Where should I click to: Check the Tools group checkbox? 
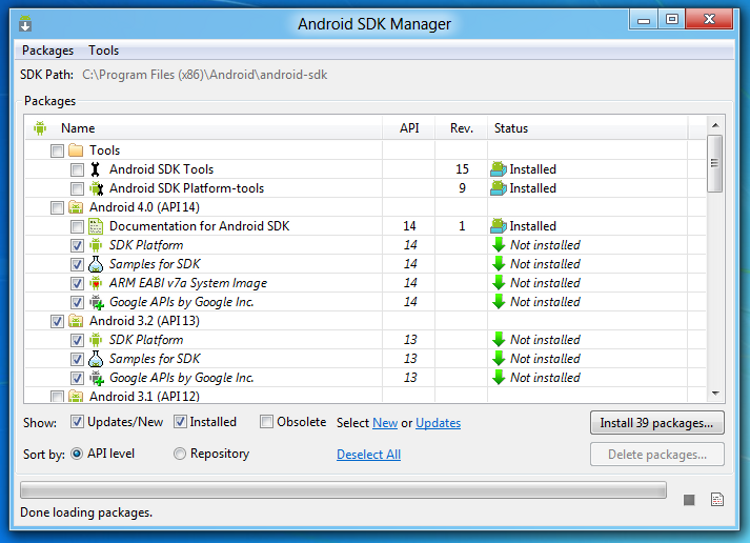click(57, 151)
